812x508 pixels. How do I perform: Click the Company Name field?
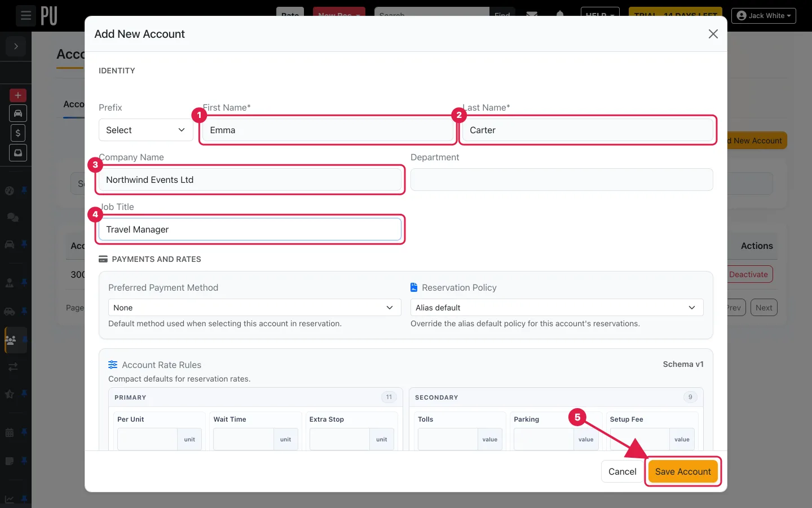250,179
